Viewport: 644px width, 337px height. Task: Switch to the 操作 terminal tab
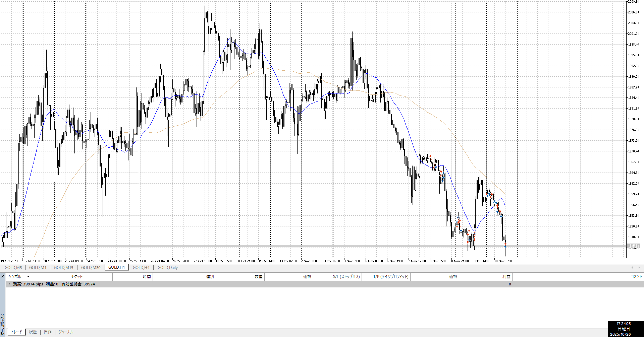(48, 332)
